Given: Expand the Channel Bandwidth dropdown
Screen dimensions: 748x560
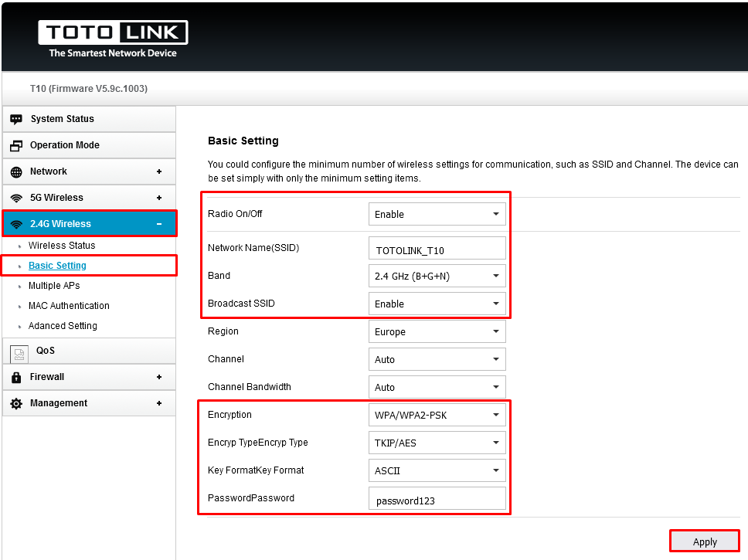Looking at the screenshot, I should (x=437, y=387).
